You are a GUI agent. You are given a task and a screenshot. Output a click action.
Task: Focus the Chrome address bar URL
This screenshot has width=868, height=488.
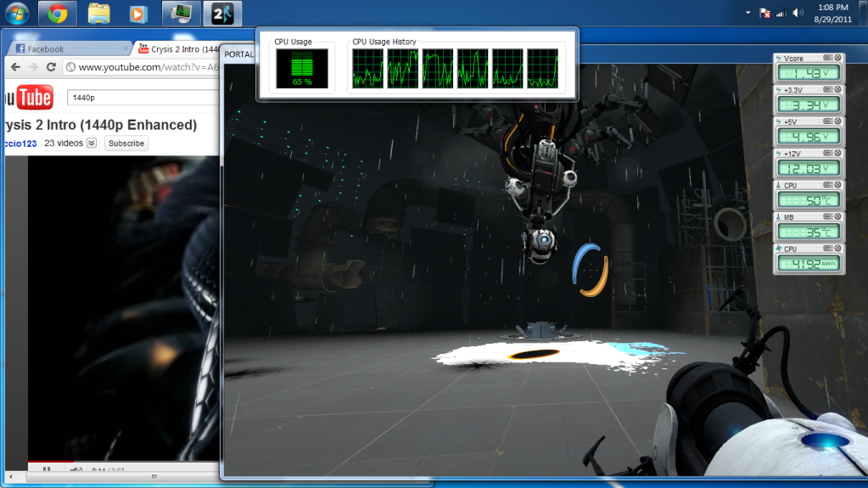148,67
